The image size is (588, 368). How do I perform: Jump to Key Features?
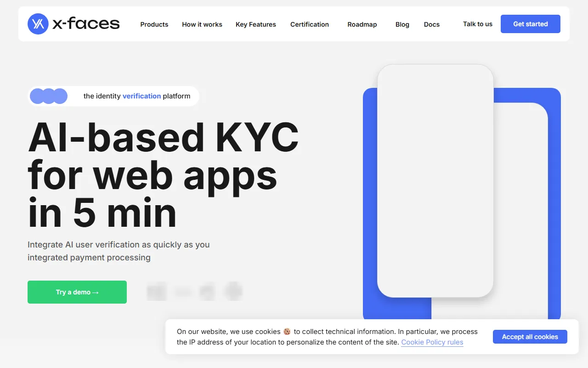tap(256, 24)
